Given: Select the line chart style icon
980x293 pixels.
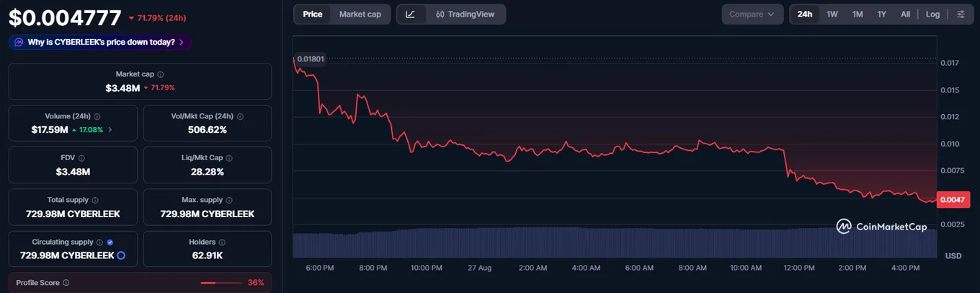Looking at the screenshot, I should [x=411, y=14].
